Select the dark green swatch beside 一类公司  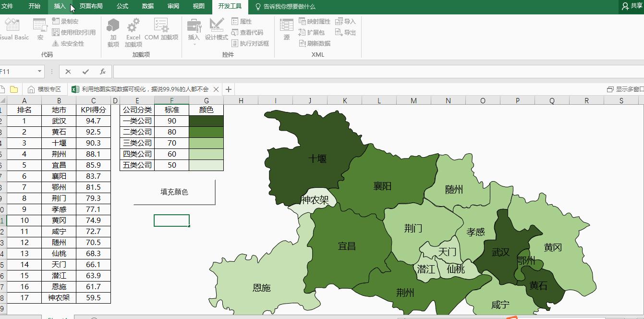pos(206,121)
